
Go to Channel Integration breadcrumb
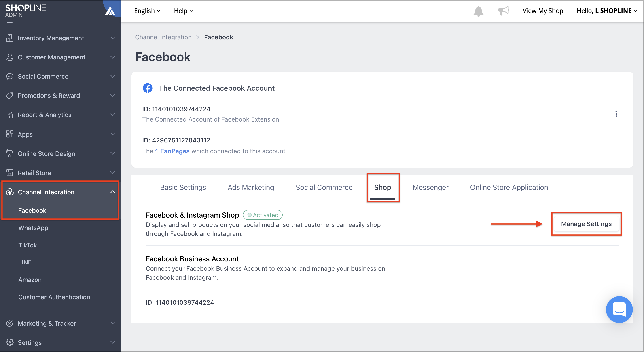[163, 37]
